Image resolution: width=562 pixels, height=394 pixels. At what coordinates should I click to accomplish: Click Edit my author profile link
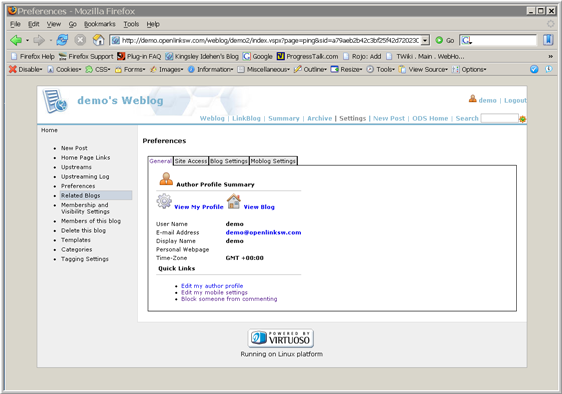tap(212, 286)
